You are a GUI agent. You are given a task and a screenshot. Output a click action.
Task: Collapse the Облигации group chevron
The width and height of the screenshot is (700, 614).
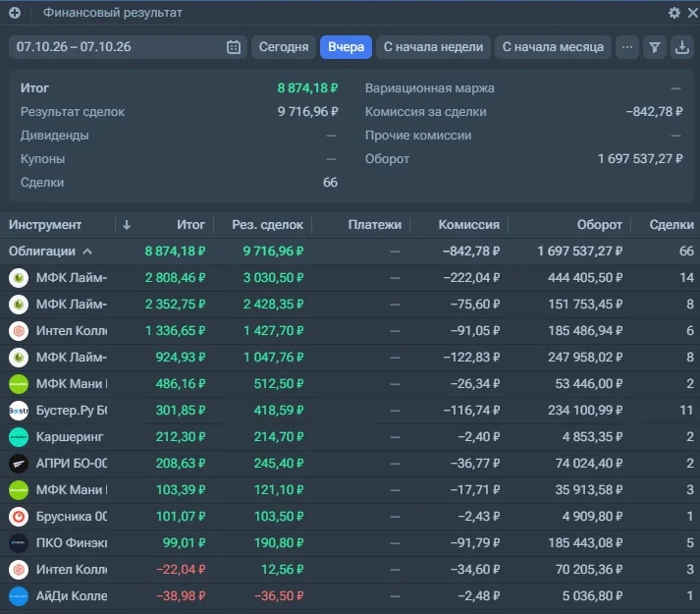tap(87, 251)
